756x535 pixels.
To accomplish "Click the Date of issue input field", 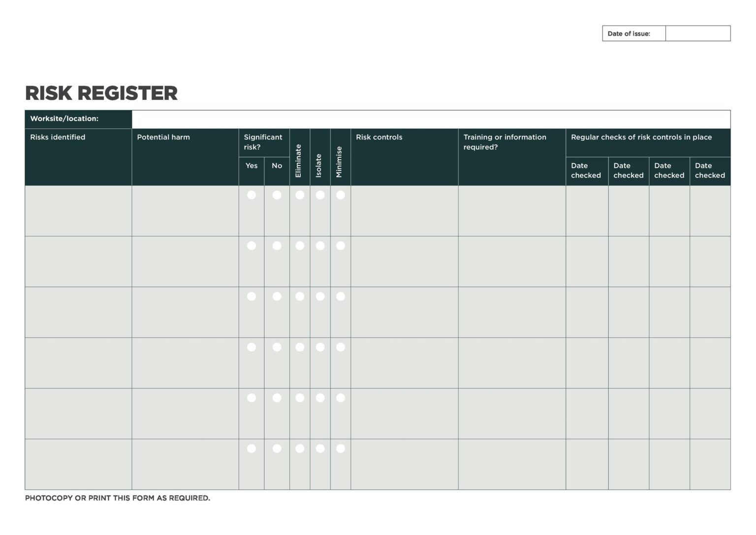I will tap(698, 33).
